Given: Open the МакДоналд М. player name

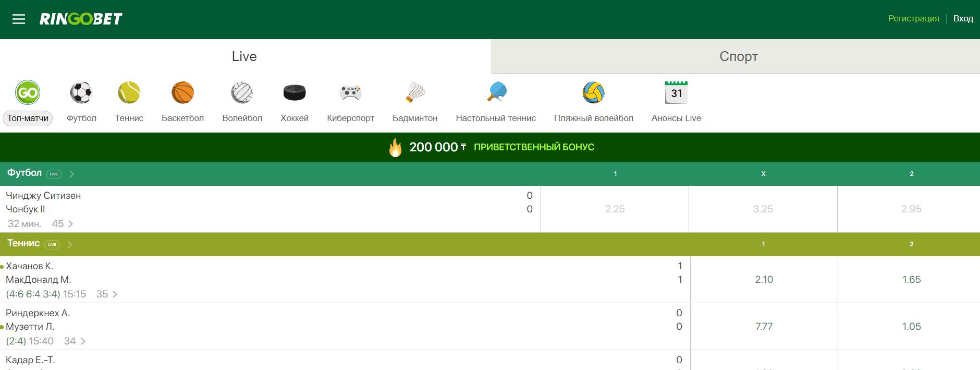Looking at the screenshot, I should point(39,280).
